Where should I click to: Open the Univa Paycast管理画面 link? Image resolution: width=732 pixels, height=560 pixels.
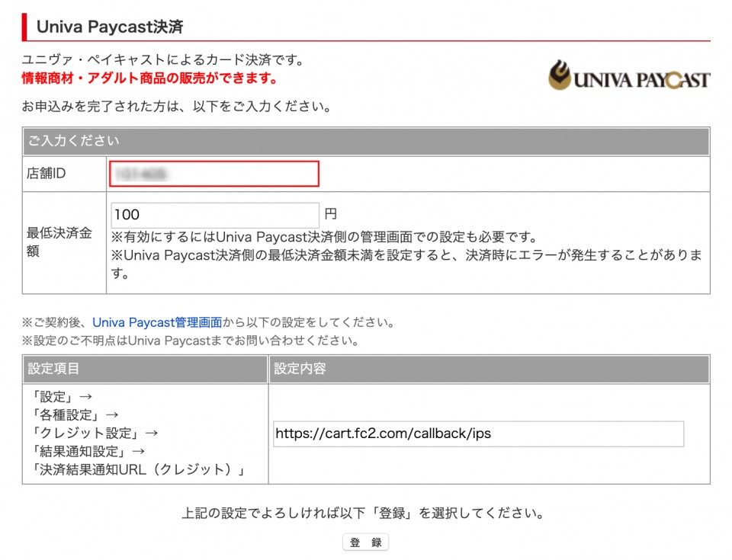[x=157, y=322]
